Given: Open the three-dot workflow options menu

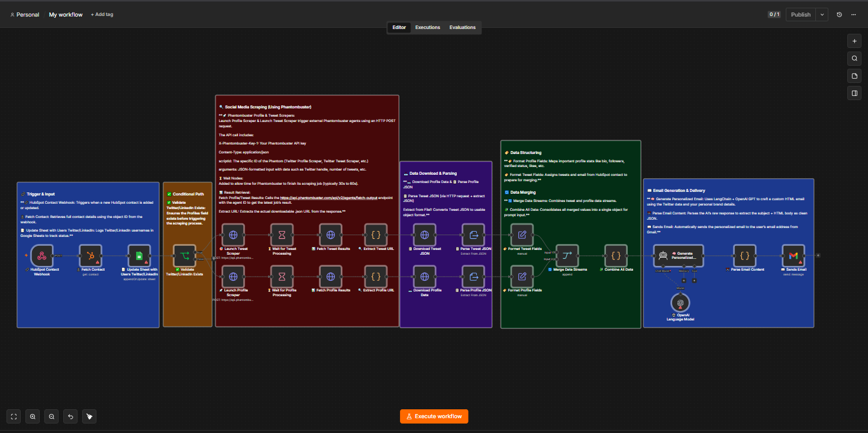Looking at the screenshot, I should coord(853,14).
